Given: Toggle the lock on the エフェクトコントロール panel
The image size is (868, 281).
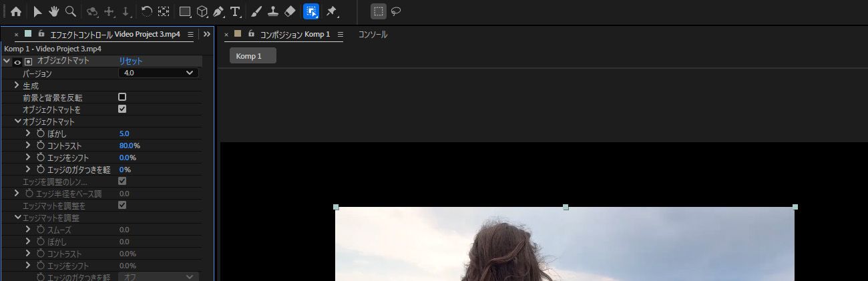Looking at the screenshot, I should [x=41, y=33].
